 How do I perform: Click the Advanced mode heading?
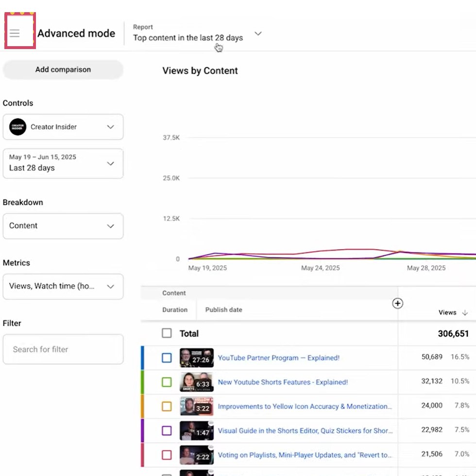tap(76, 33)
